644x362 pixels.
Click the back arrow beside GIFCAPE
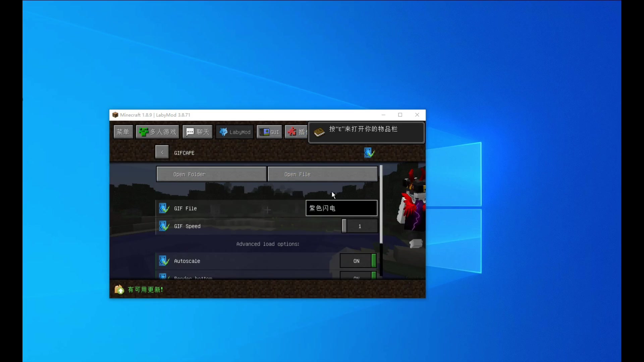click(x=162, y=152)
